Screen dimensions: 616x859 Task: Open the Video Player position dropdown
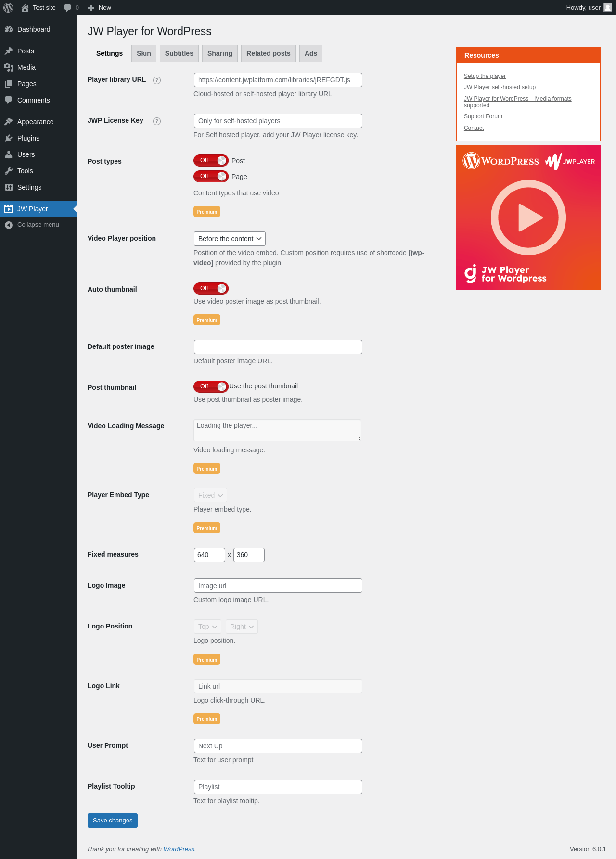(230, 239)
